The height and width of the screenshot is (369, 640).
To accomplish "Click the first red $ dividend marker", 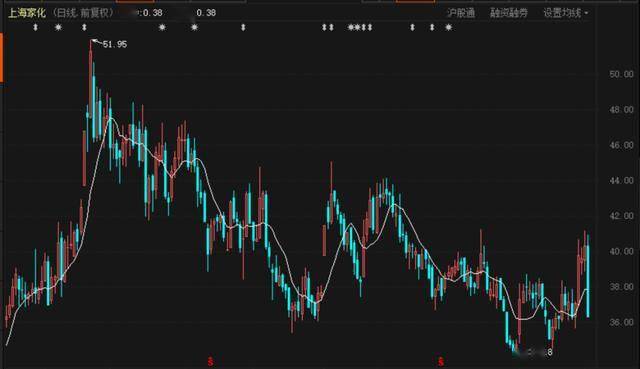I will (210, 361).
